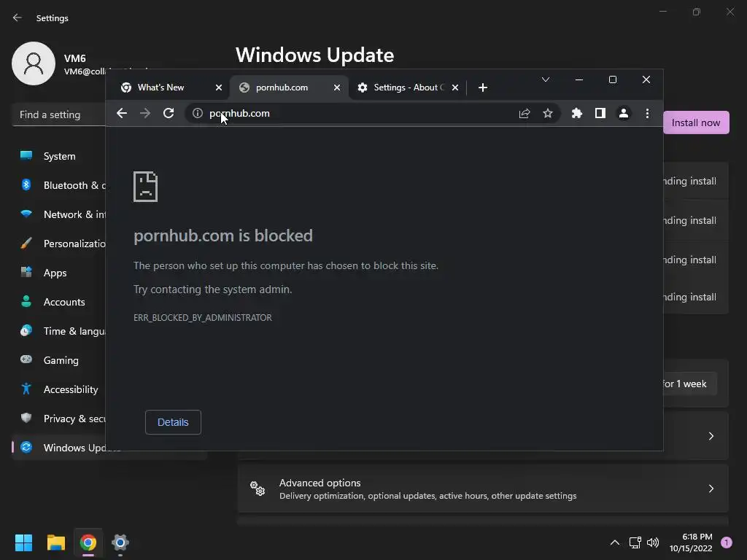The width and height of the screenshot is (747, 560).
Task: Expand the row above Advanced options chevron
Action: click(x=711, y=436)
